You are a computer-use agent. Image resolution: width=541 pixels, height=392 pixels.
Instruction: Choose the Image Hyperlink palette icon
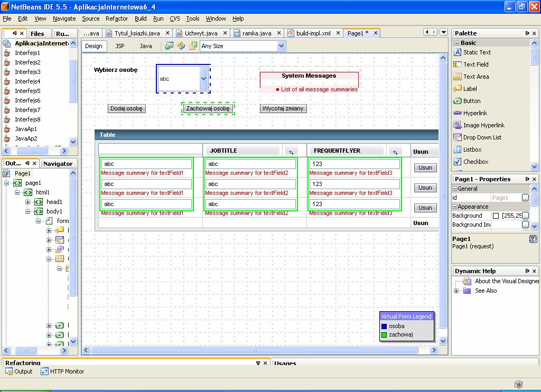[457, 125]
